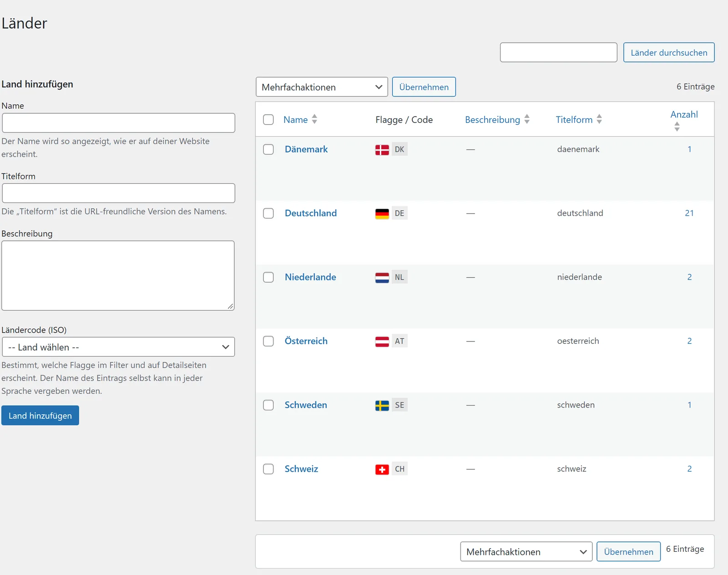Click the 'oesterreich' slug text

[x=578, y=341]
